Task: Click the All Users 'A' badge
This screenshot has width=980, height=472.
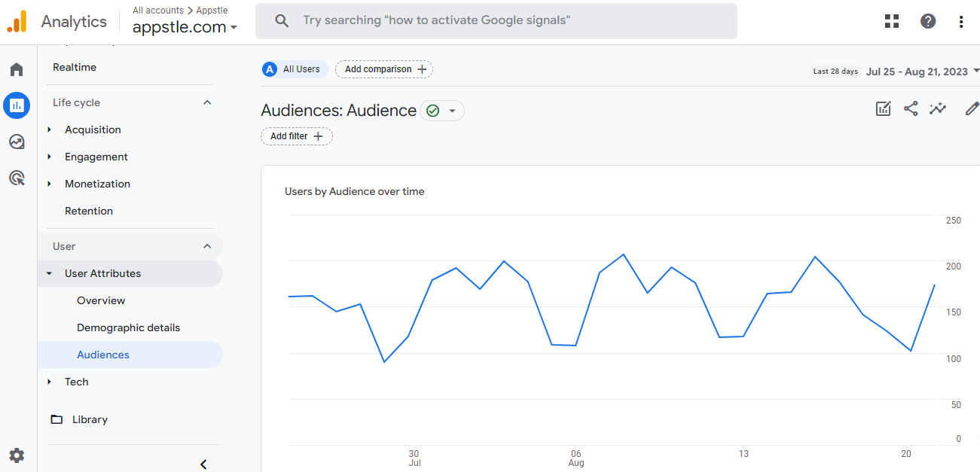Action: coord(270,69)
